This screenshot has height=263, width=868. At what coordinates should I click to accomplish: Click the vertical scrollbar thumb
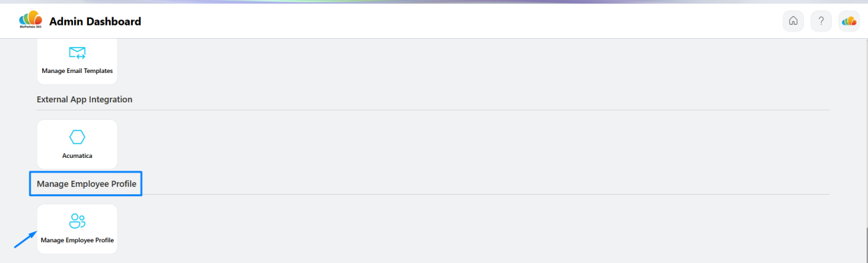pos(866,244)
